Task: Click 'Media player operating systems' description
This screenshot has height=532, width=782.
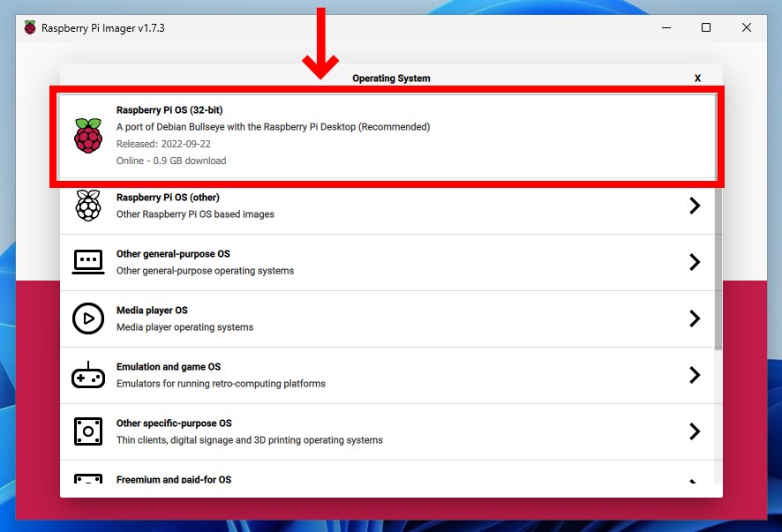Action: point(185,327)
